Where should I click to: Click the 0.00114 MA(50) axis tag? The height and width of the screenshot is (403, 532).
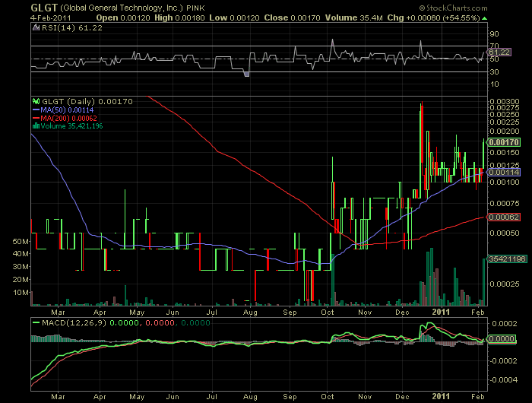pos(503,172)
